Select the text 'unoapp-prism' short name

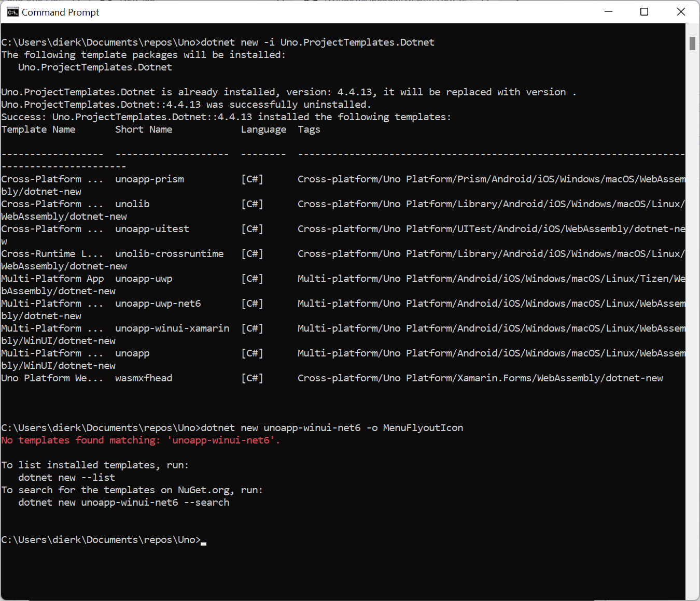point(149,179)
